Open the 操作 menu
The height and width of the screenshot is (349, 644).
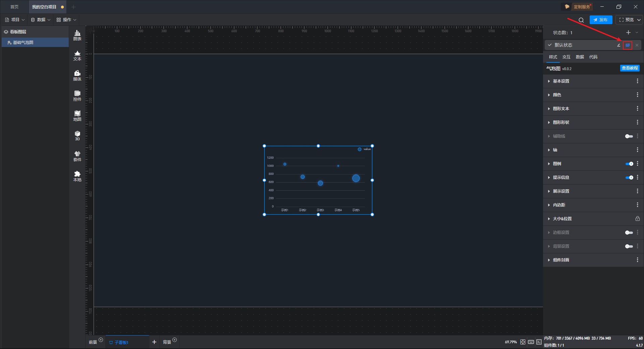pos(66,20)
